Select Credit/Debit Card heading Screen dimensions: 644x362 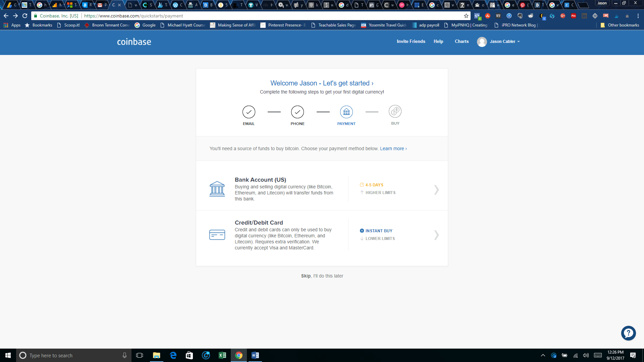(x=259, y=223)
